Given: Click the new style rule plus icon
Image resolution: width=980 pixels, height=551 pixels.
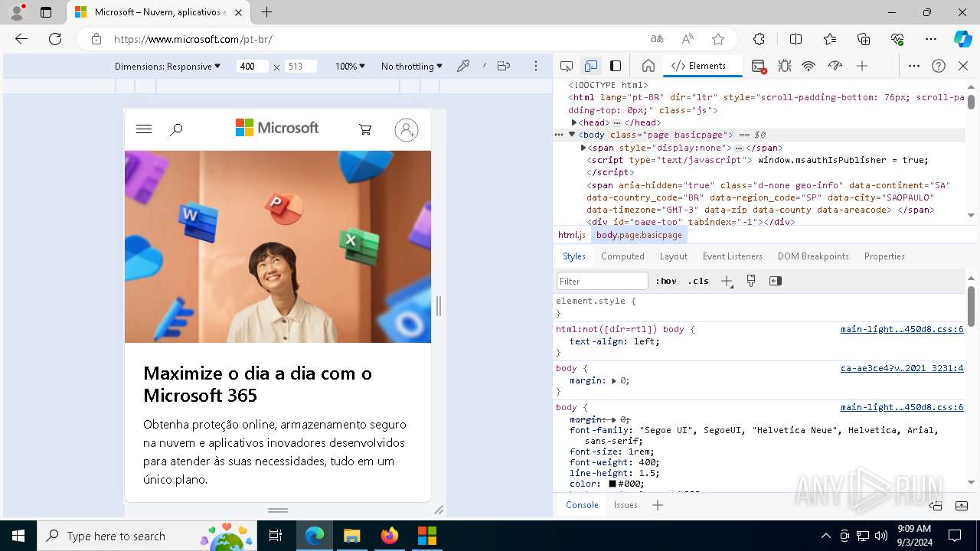Looking at the screenshot, I should pos(727,281).
